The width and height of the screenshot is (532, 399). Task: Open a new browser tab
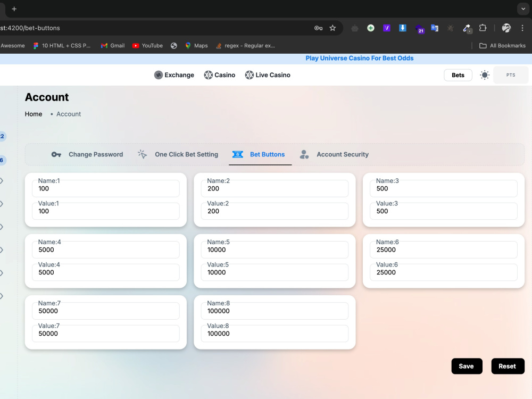(x=14, y=9)
